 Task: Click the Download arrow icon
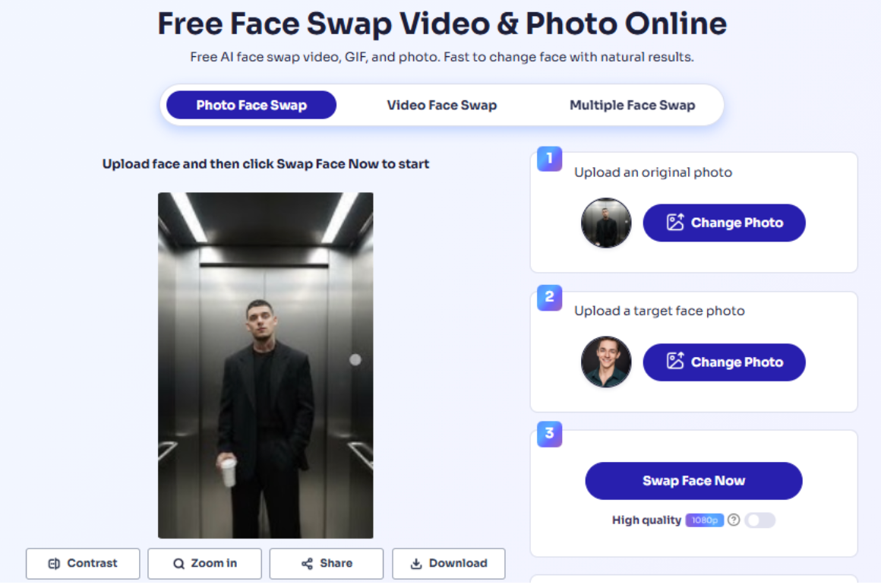coord(415,564)
